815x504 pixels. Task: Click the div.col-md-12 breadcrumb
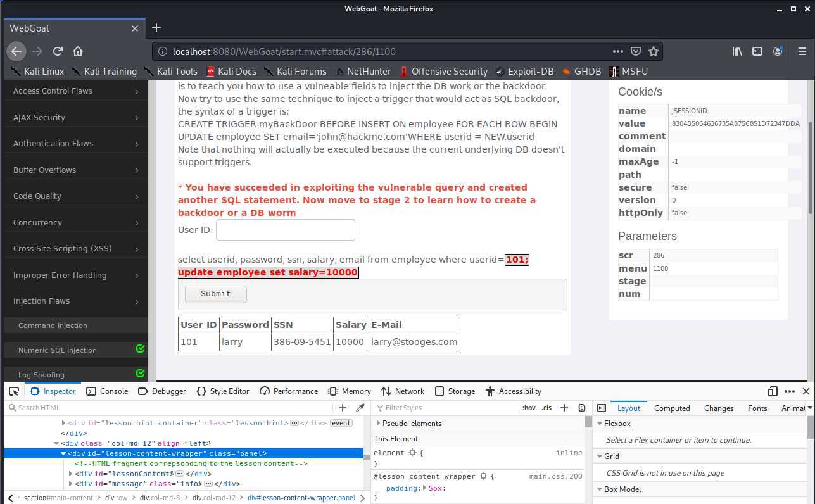214,498
